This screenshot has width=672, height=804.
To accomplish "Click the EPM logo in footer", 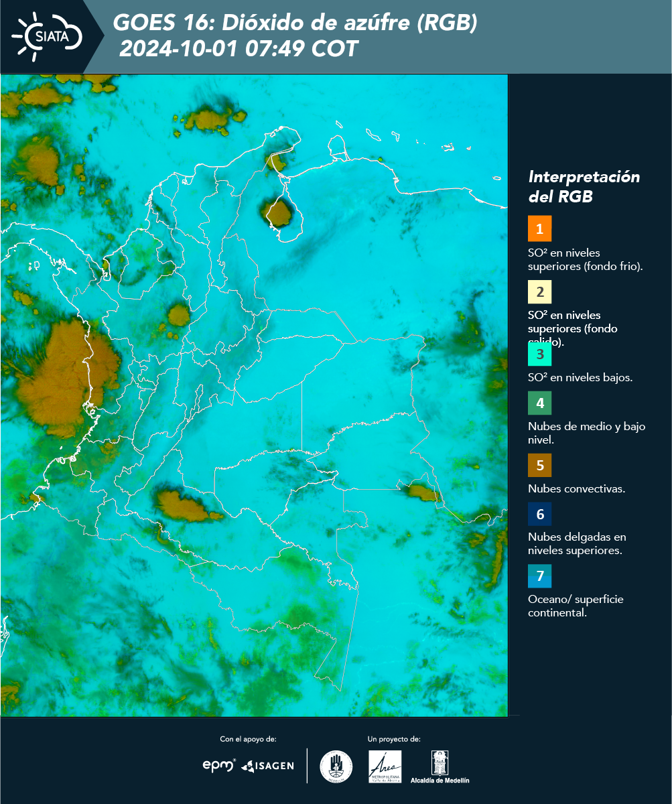I will coord(219,765).
